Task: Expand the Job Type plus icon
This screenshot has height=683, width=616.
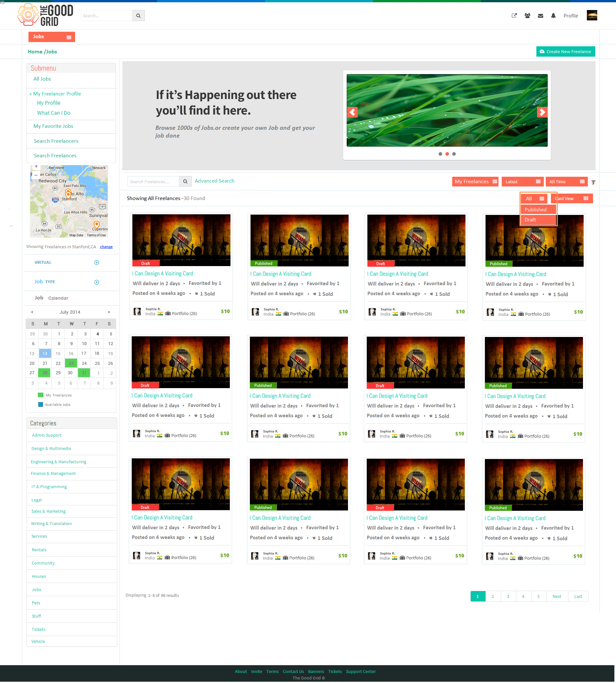Action: [x=96, y=282]
